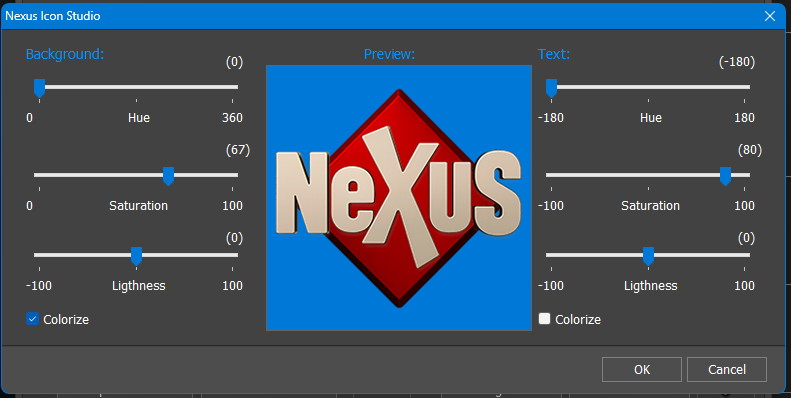This screenshot has height=398, width=791.
Task: Click the Cancel button
Action: pos(726,370)
